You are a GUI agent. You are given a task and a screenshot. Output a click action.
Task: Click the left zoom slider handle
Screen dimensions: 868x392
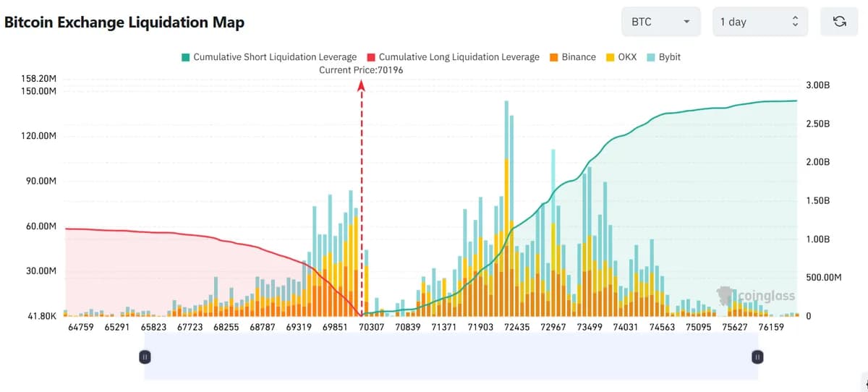coord(145,357)
